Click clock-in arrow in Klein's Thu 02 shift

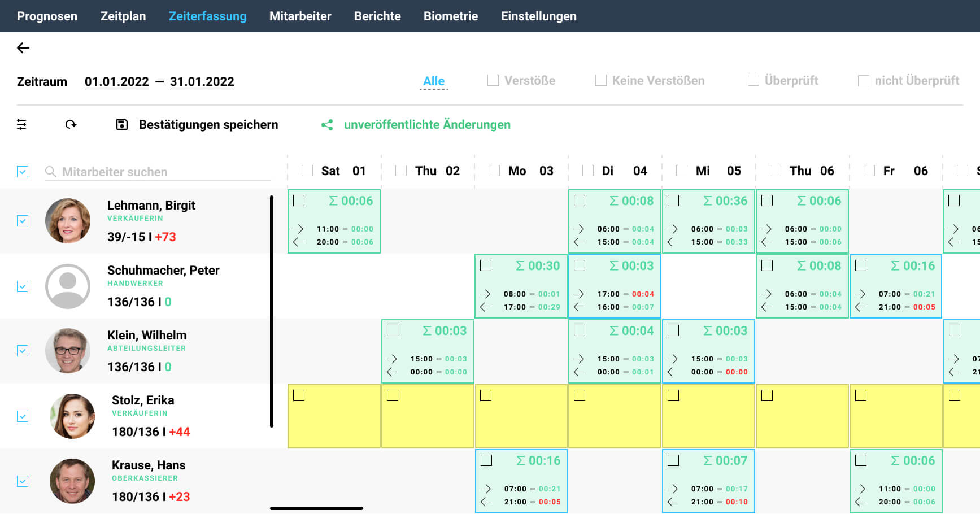pyautogui.click(x=392, y=359)
